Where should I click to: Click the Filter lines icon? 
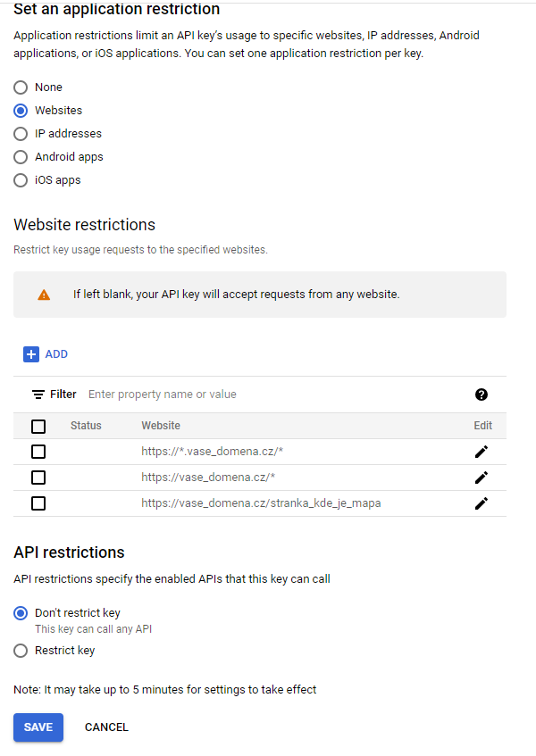point(38,395)
